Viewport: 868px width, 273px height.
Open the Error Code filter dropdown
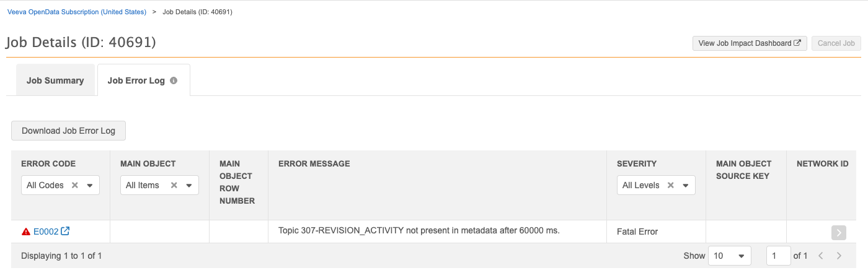[x=90, y=185]
